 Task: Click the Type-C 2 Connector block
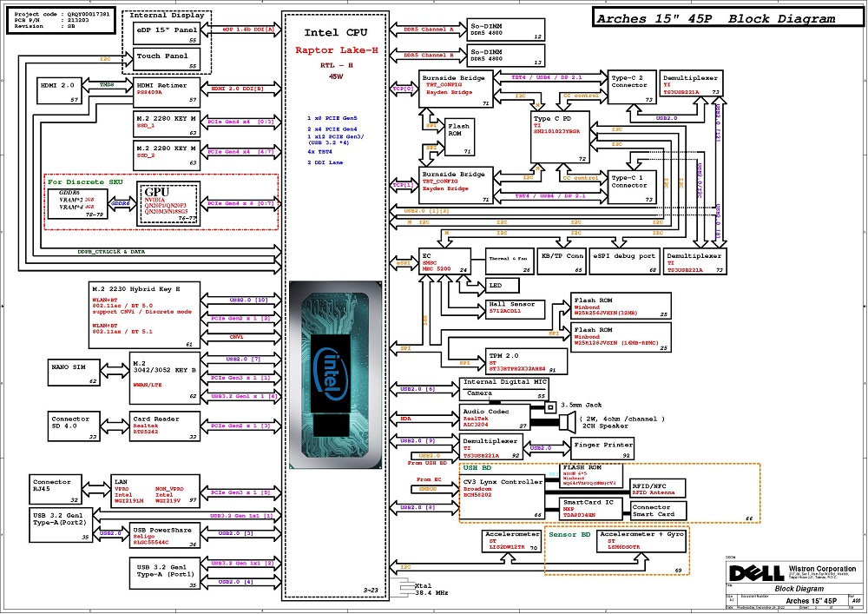[632, 87]
